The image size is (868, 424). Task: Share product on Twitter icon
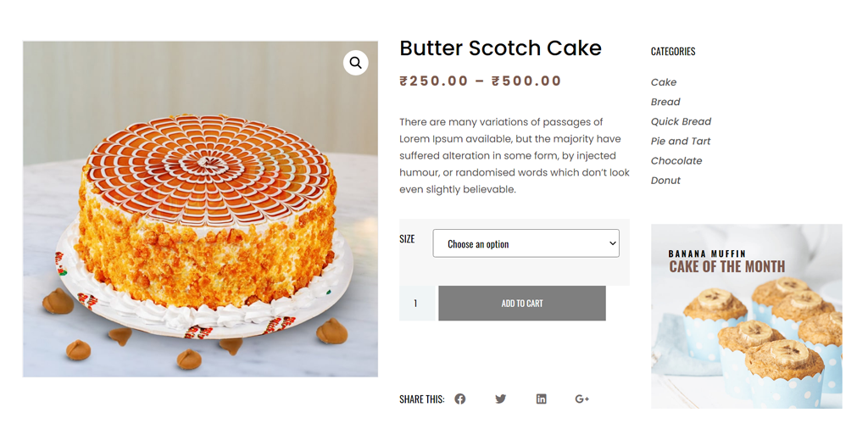[x=501, y=399]
